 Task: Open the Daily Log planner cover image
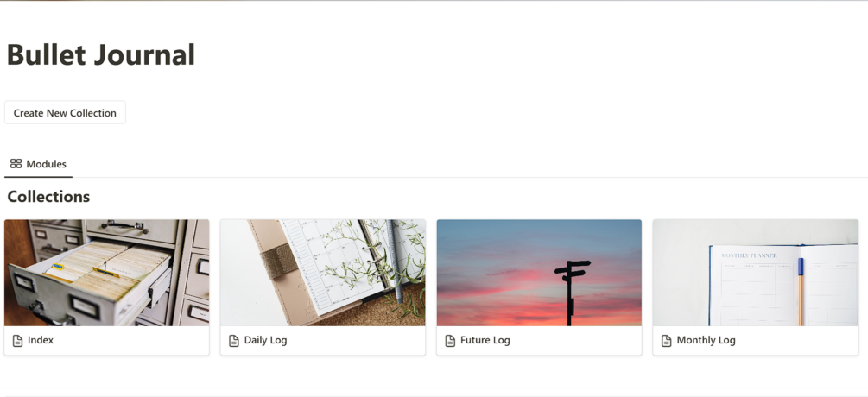click(323, 273)
